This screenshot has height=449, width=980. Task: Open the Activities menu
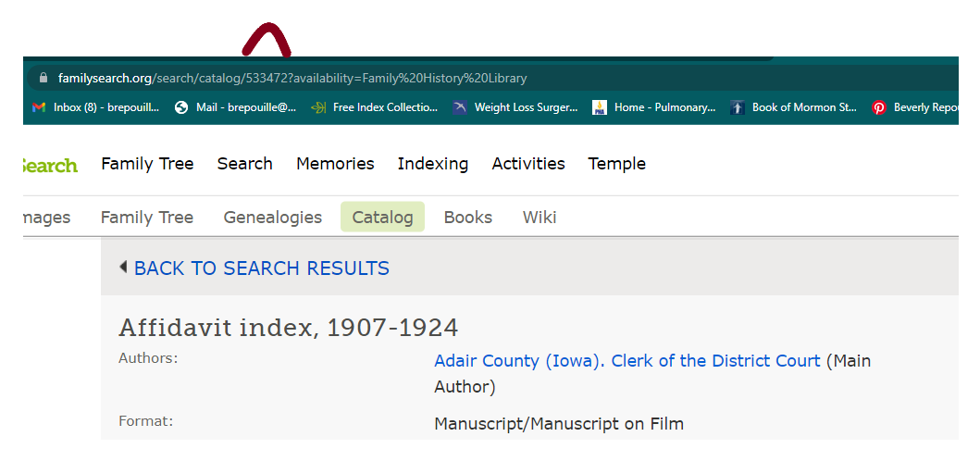tap(528, 164)
